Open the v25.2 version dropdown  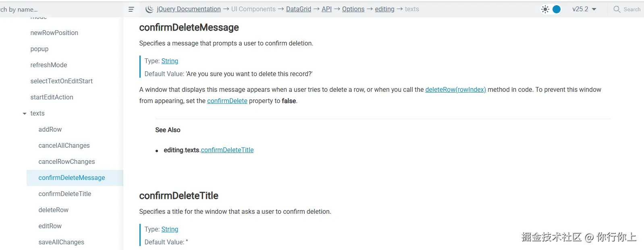tap(584, 9)
